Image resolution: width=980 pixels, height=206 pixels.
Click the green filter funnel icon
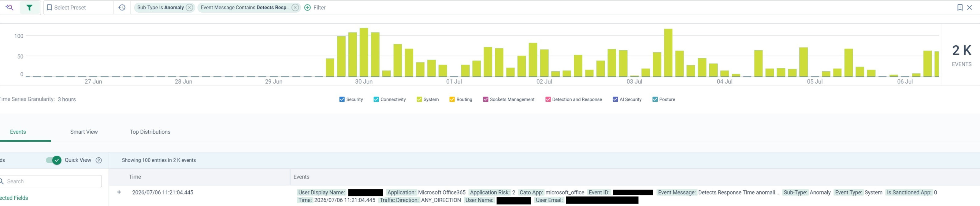(x=29, y=8)
